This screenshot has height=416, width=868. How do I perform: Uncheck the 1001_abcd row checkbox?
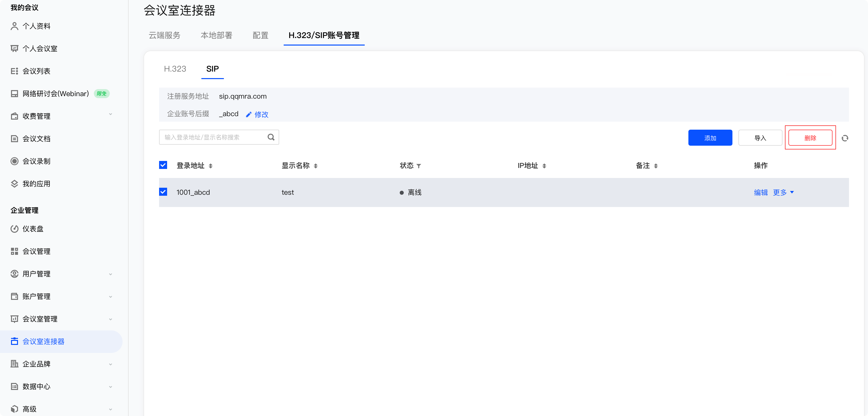tap(163, 192)
